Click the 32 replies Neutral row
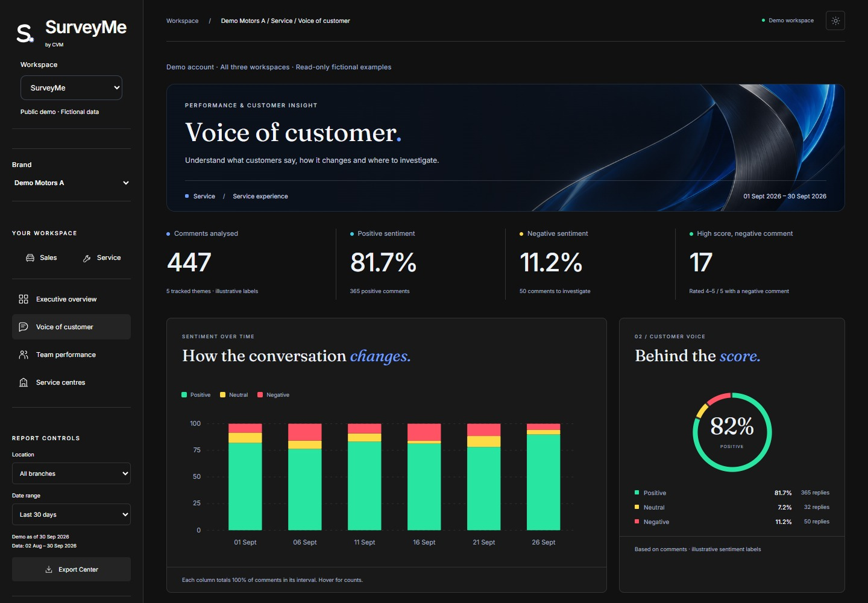Screen dimensions: 868x603 click(732, 507)
